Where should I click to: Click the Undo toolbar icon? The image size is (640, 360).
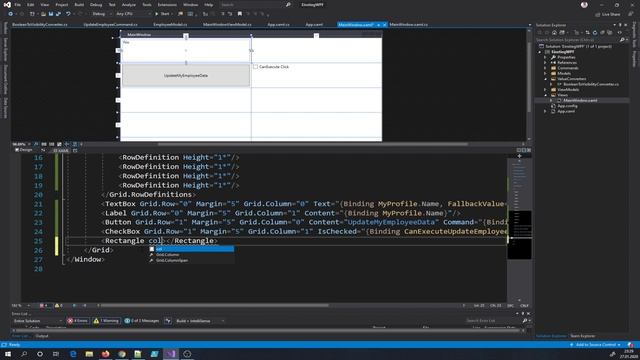point(68,14)
